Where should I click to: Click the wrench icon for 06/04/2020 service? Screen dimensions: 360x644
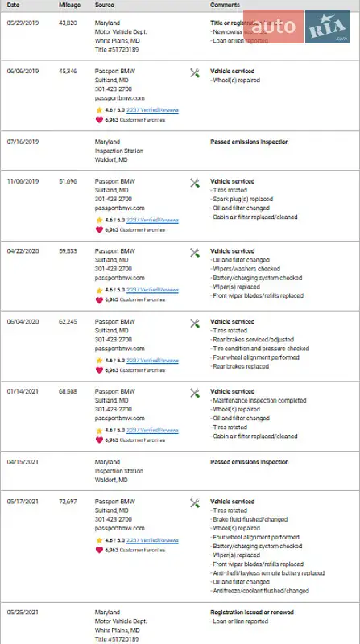point(195,324)
